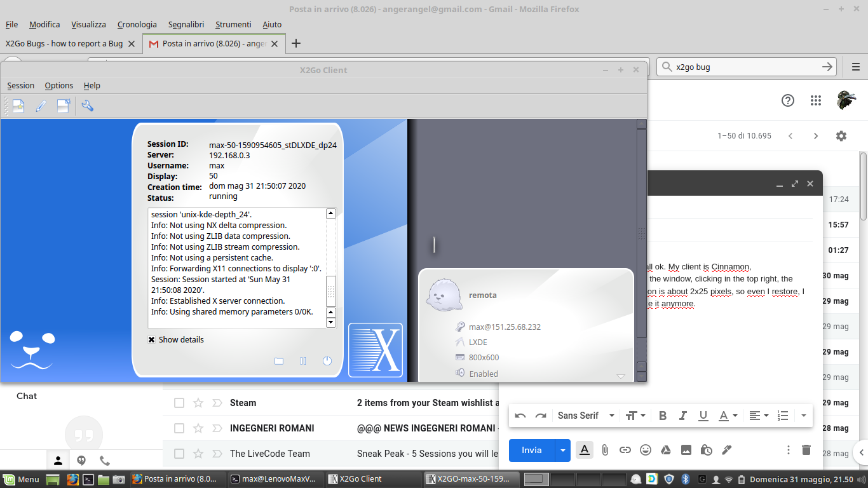Expand the remota session card dropdown arrow
This screenshot has height=488, width=868.
coord(621,376)
